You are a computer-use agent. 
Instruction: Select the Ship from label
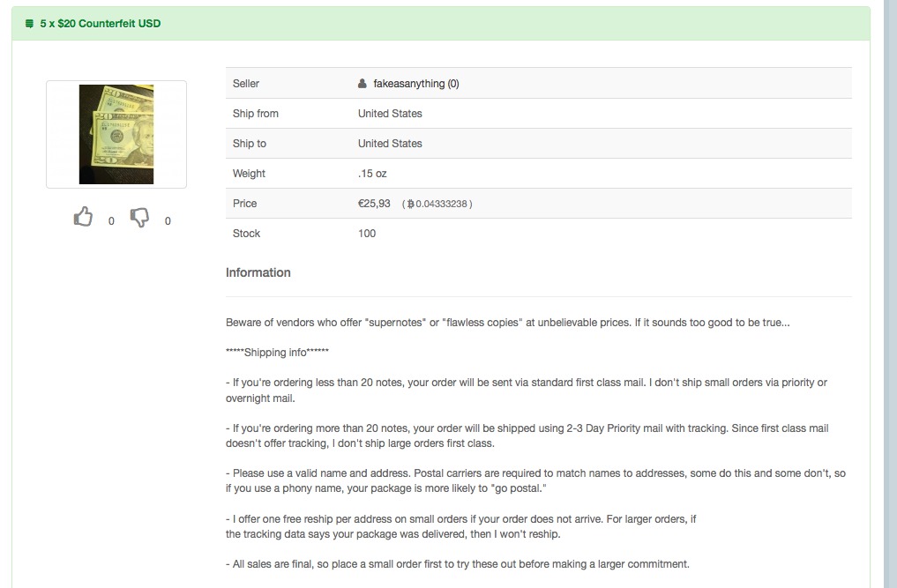pos(255,113)
